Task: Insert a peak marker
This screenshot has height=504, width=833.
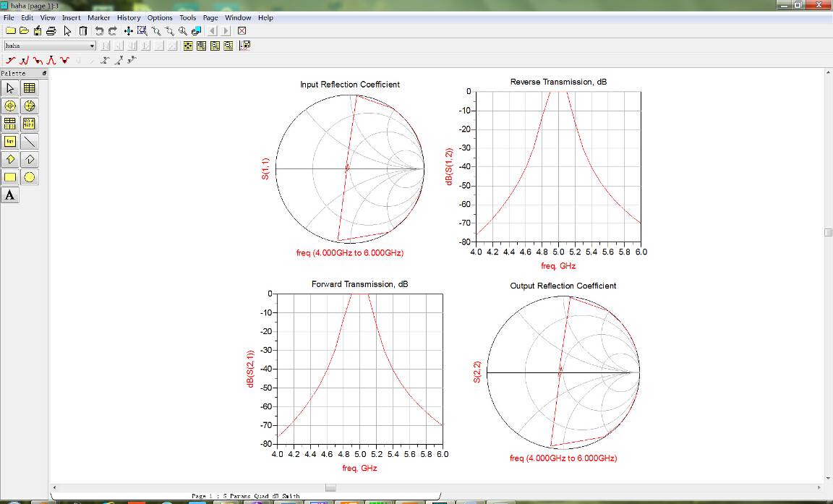Action: pyautogui.click(x=51, y=60)
